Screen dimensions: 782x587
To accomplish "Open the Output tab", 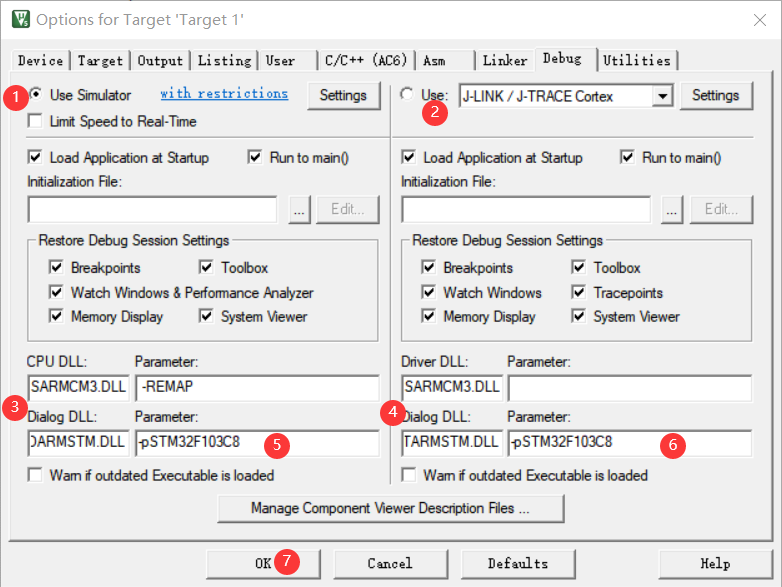I will coord(160,61).
